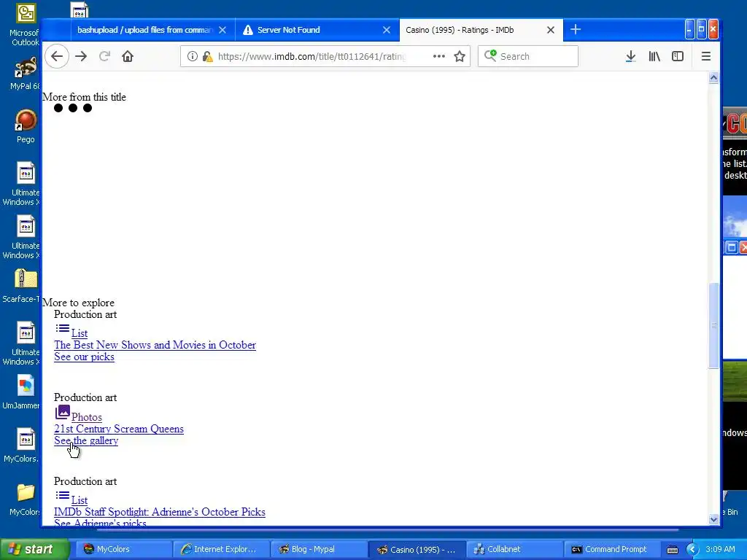Open the Microsoft Outlook desktop icon
This screenshot has height=560, width=747.
pos(26,24)
